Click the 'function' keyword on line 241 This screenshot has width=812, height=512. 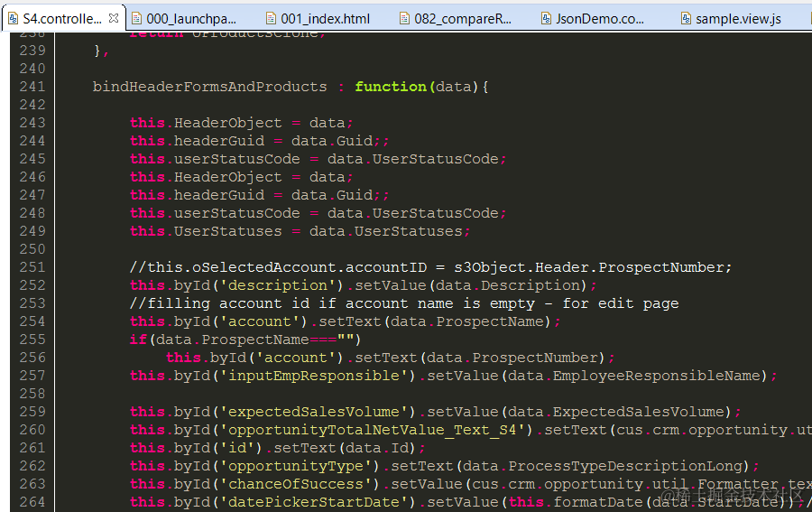pos(391,87)
